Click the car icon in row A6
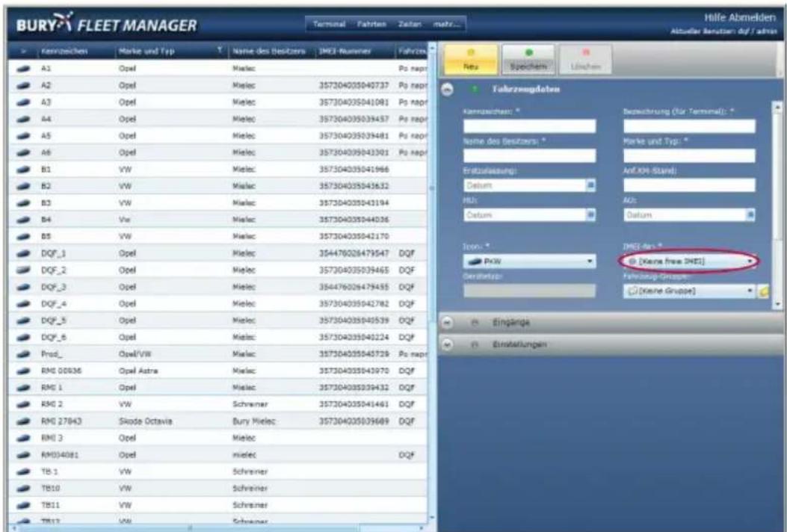This screenshot has width=787, height=532. [23, 153]
